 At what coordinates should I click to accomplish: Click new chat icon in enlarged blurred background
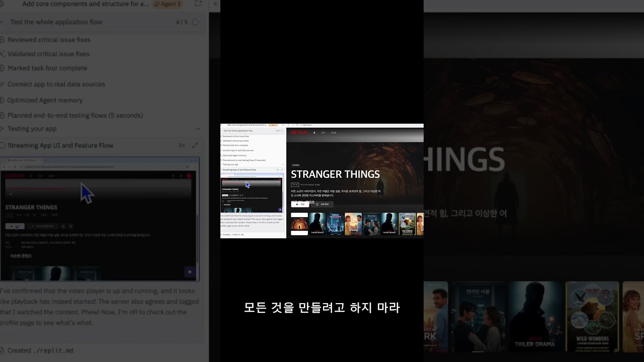[198, 4]
